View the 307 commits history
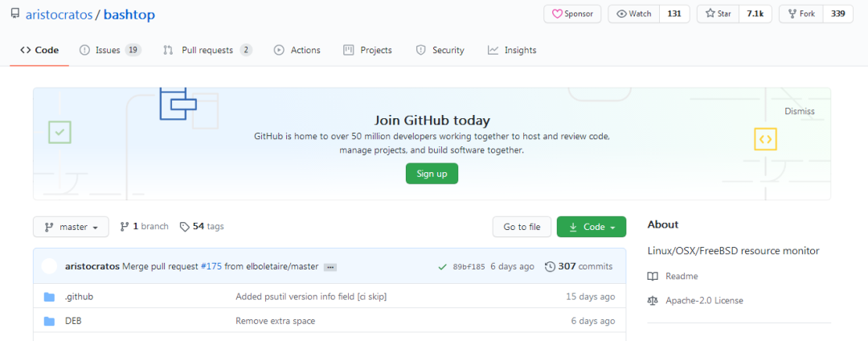Image resolution: width=868 pixels, height=341 pixels. [579, 266]
